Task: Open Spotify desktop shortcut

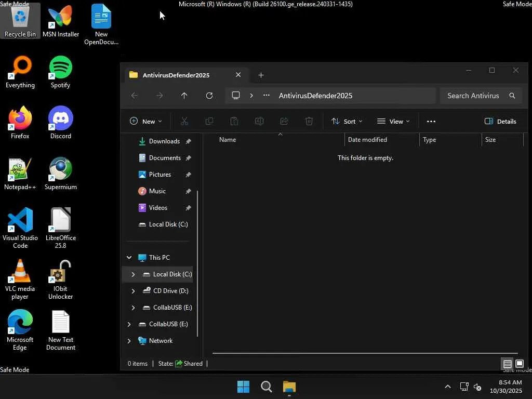Action: 61,72
